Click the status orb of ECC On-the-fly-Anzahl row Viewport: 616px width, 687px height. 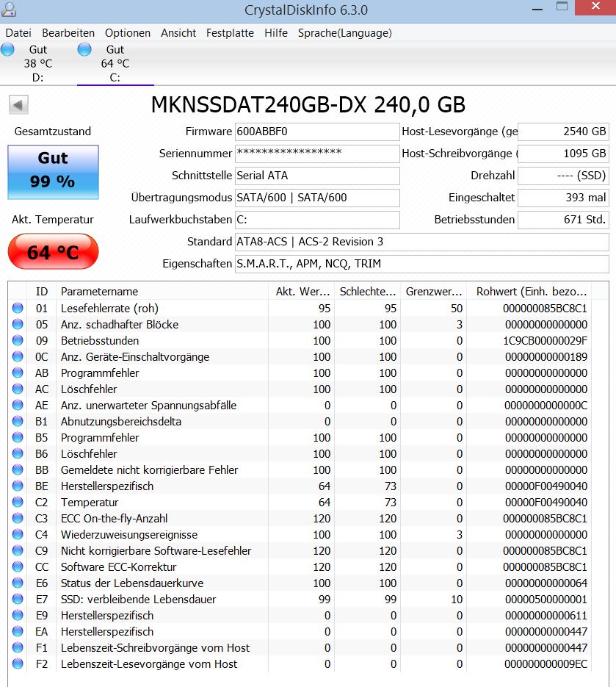pyautogui.click(x=18, y=518)
